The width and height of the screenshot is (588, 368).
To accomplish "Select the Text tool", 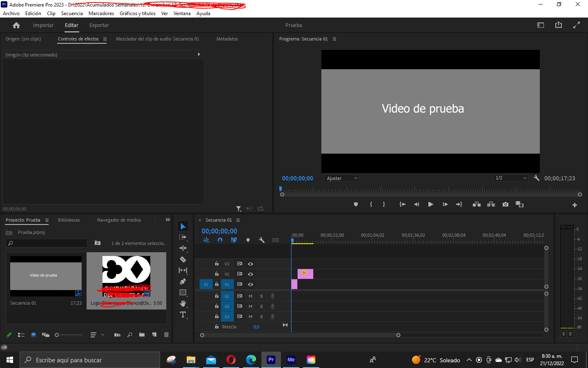I will [183, 315].
